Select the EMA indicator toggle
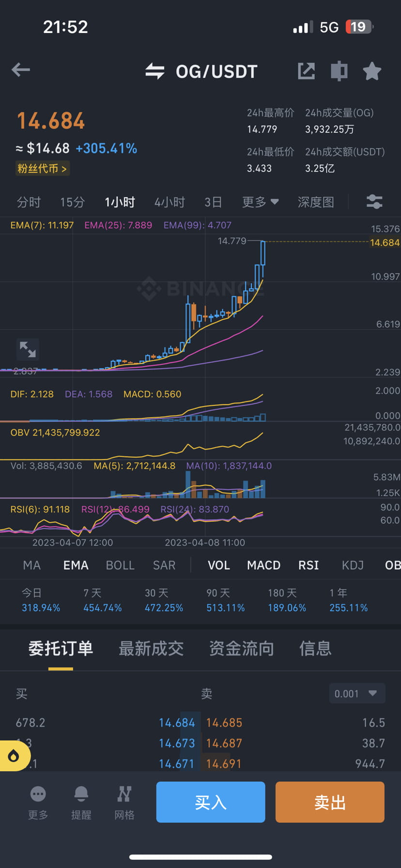The image size is (401, 868). (x=76, y=565)
